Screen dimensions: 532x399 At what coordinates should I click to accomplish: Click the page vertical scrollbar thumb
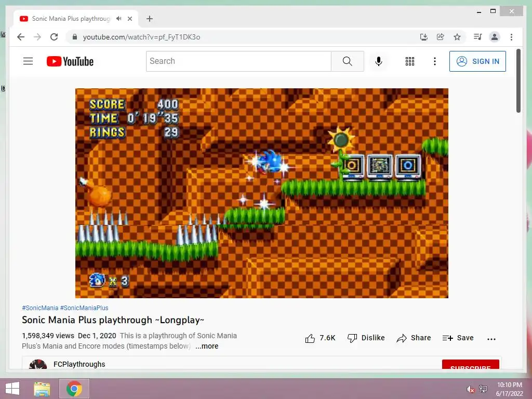pyautogui.click(x=518, y=81)
